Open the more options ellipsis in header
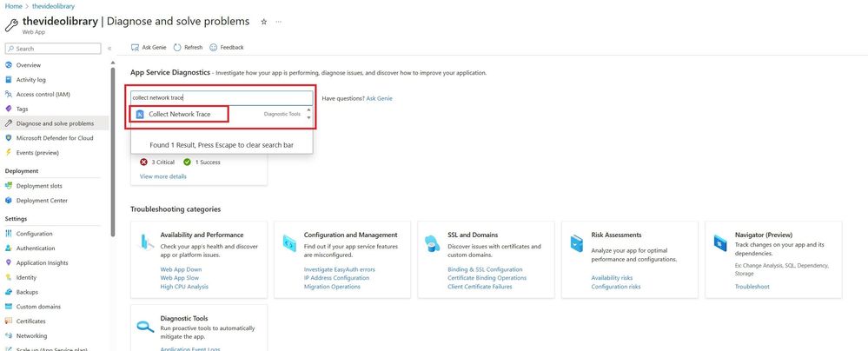 [x=278, y=22]
